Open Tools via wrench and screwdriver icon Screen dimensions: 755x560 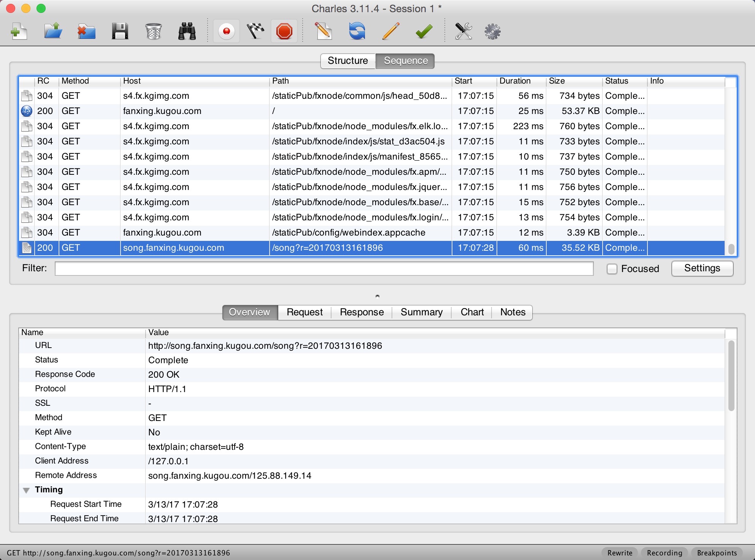pyautogui.click(x=463, y=32)
